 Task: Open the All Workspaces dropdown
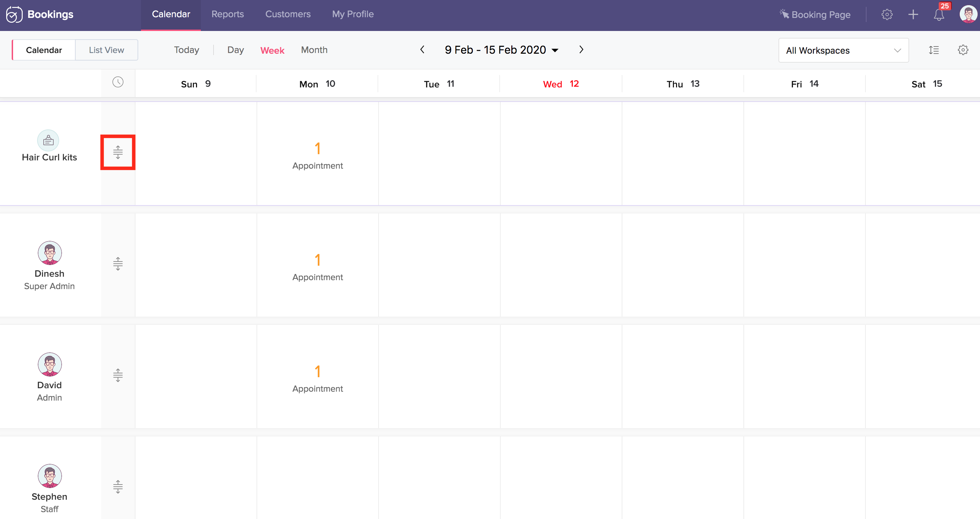tap(843, 50)
